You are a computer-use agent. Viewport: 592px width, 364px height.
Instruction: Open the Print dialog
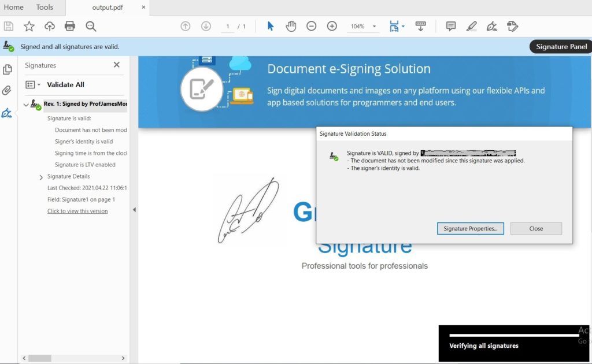[69, 26]
